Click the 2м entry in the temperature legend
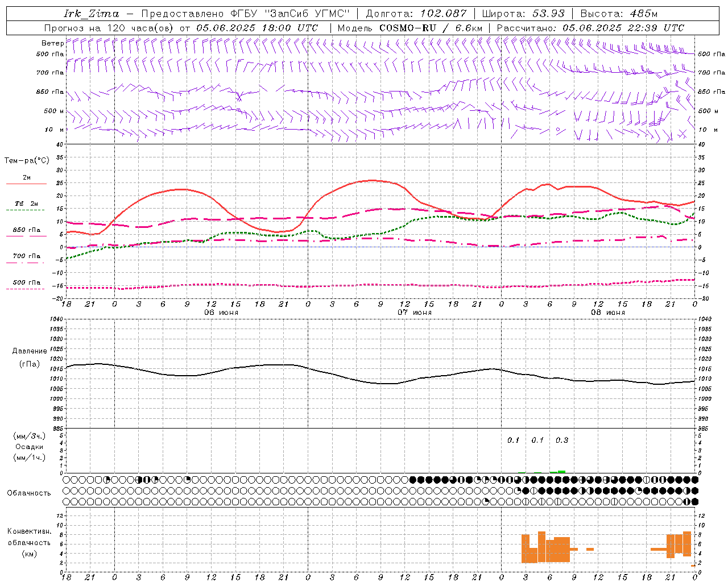Screen dimensions: 728x582 (27, 178)
